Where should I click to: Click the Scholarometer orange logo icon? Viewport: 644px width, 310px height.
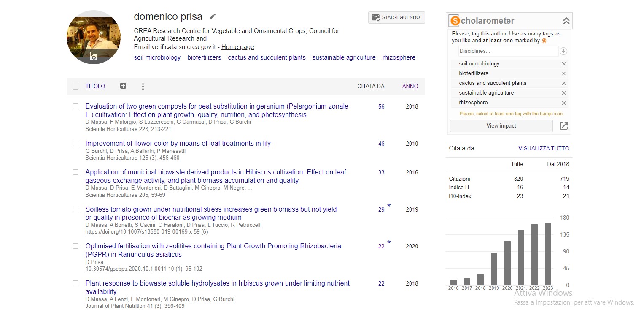pos(454,21)
